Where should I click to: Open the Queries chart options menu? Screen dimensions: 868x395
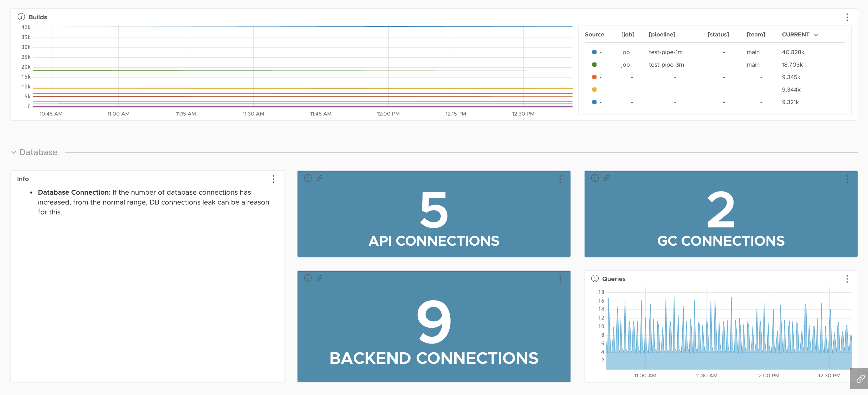[847, 279]
